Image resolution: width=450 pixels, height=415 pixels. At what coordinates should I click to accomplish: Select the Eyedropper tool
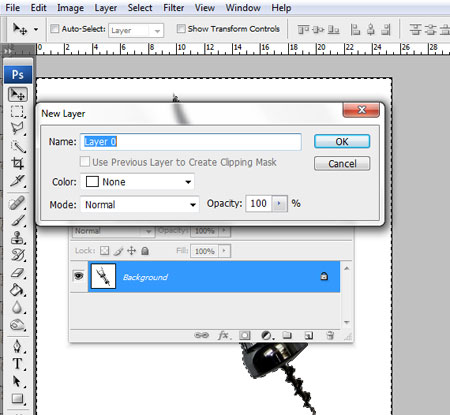[17, 181]
